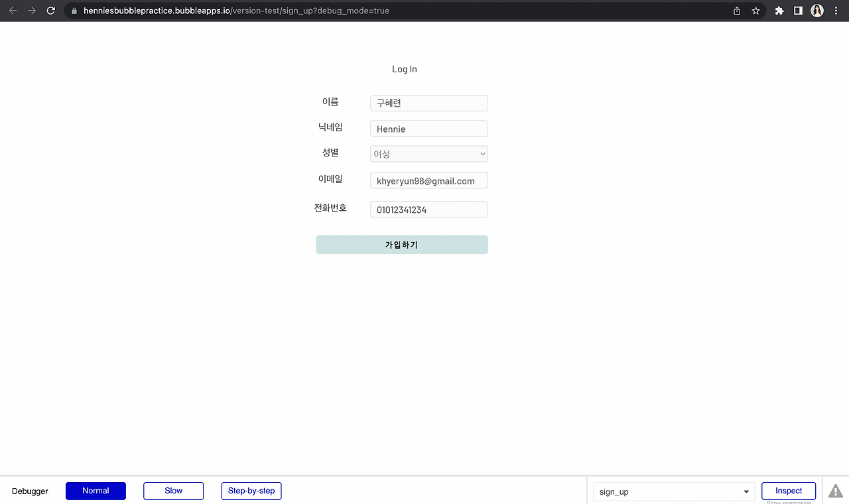849x504 pixels.
Task: Click the 이메일 email input field
Action: [x=428, y=180]
